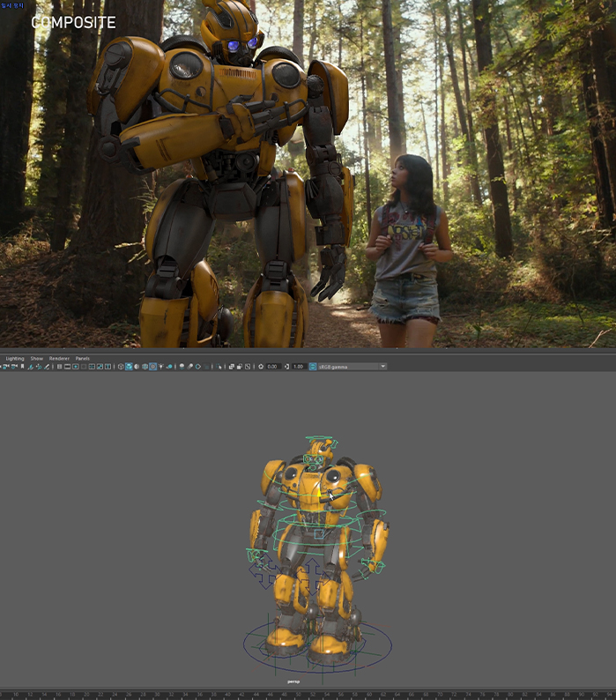Click the Exposure reset icon
The height and width of the screenshot is (700, 616).
[x=261, y=367]
